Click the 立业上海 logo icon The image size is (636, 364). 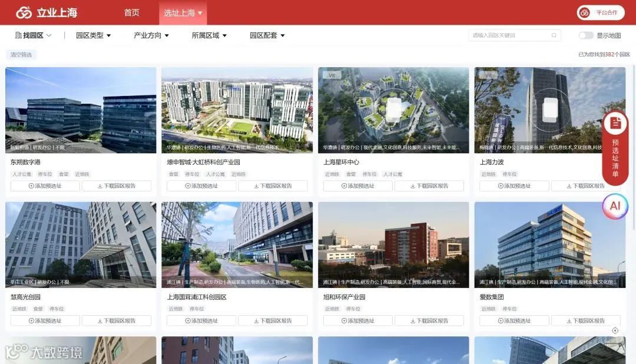[24, 12]
